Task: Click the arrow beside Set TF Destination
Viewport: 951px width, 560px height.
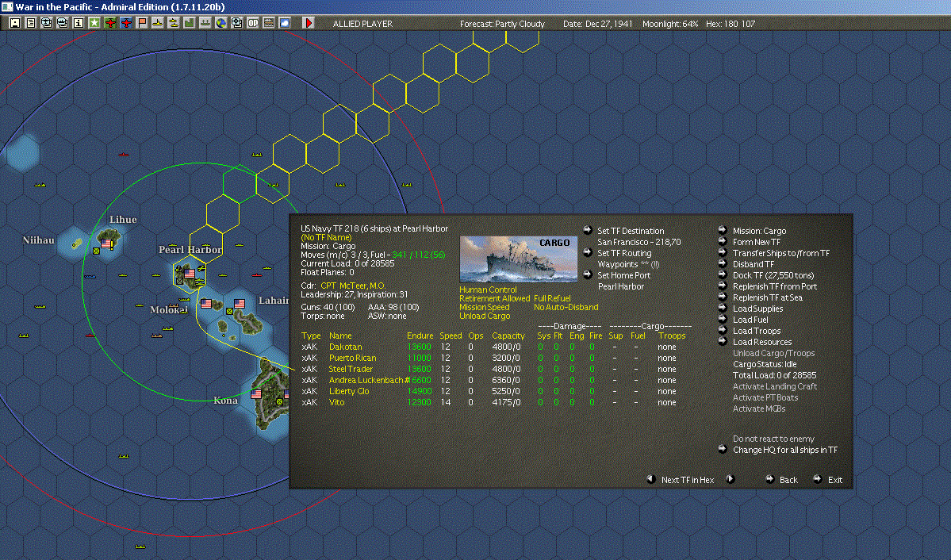Action: (x=587, y=230)
